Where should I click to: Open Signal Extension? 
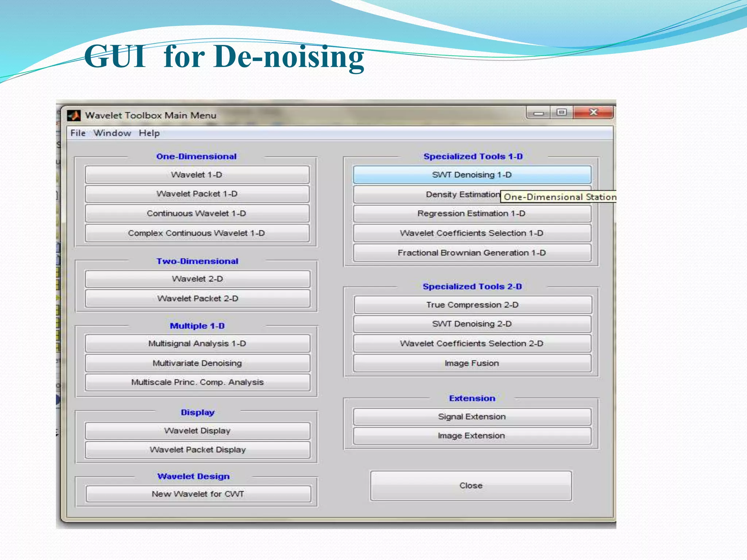[x=472, y=417]
